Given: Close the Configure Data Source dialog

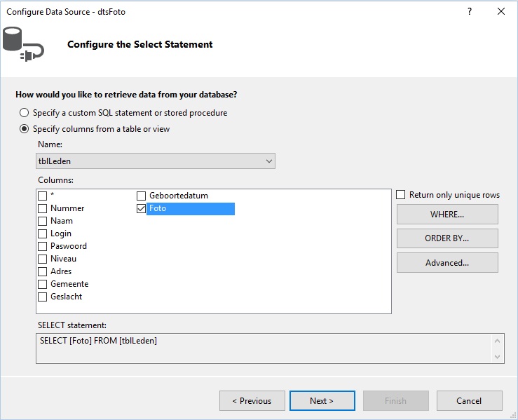Looking at the screenshot, I should point(500,11).
